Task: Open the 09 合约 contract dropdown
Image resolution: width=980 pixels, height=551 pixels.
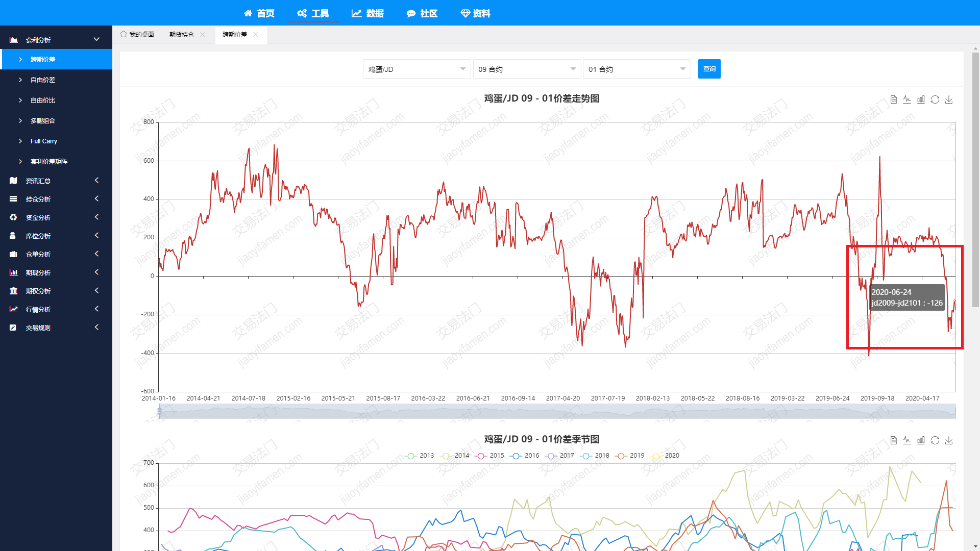Action: (x=526, y=69)
